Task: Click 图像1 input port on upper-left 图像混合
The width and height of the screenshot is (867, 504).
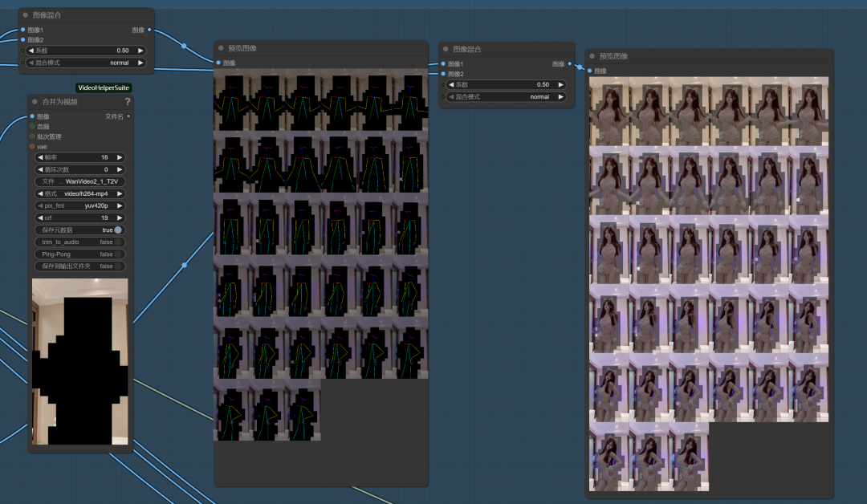Action: [22, 30]
